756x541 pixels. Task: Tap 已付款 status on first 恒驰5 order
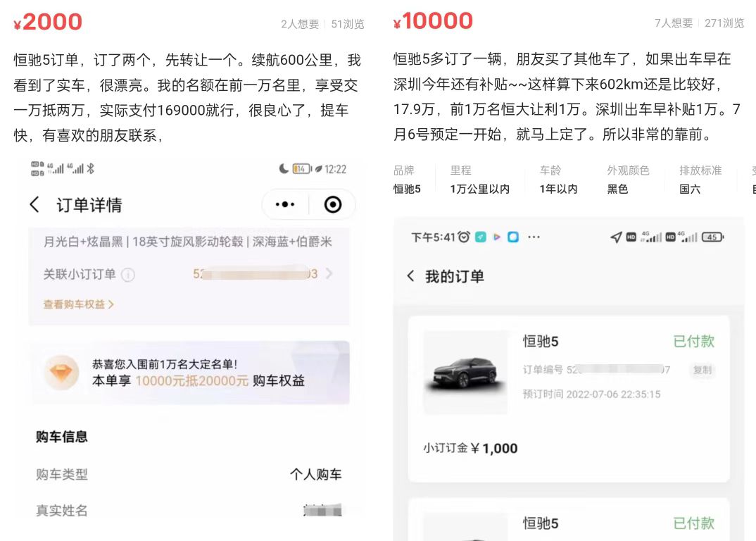(694, 341)
